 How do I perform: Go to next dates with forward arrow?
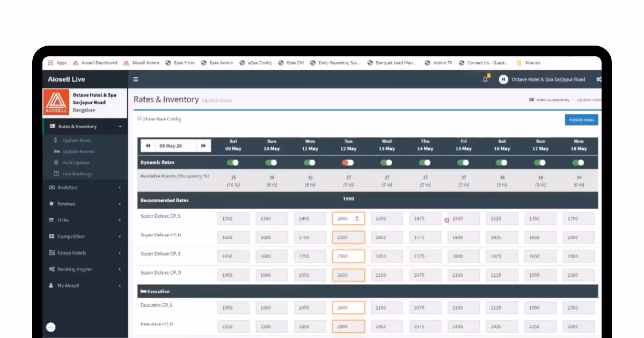pos(203,145)
